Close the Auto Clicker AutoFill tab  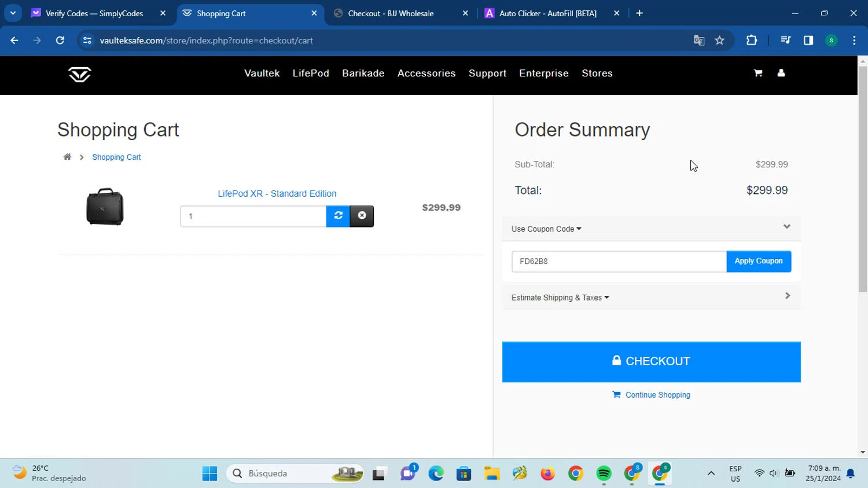point(616,13)
